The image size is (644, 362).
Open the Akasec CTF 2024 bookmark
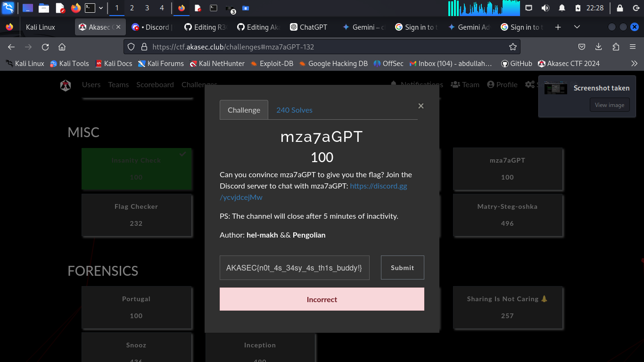pyautogui.click(x=569, y=63)
